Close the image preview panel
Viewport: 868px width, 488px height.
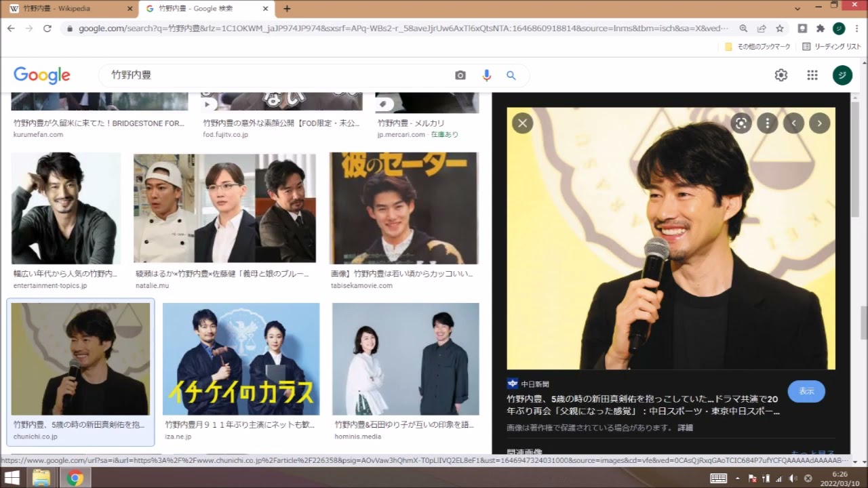[x=522, y=123]
